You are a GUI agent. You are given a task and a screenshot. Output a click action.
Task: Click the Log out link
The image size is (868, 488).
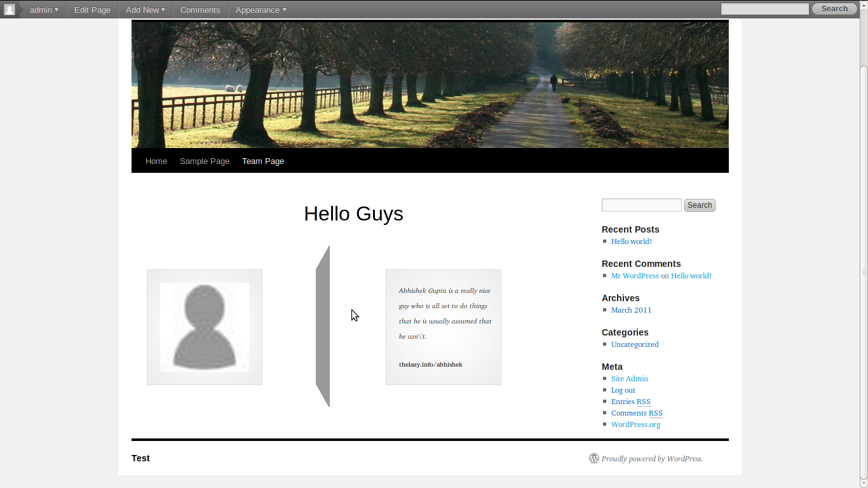point(623,390)
